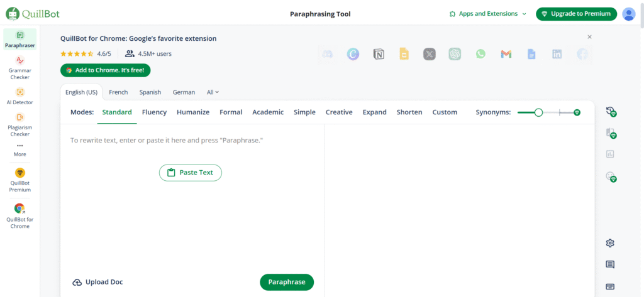Image resolution: width=644 pixels, height=297 pixels.
Task: Select the Humanize mode
Action: point(193,112)
